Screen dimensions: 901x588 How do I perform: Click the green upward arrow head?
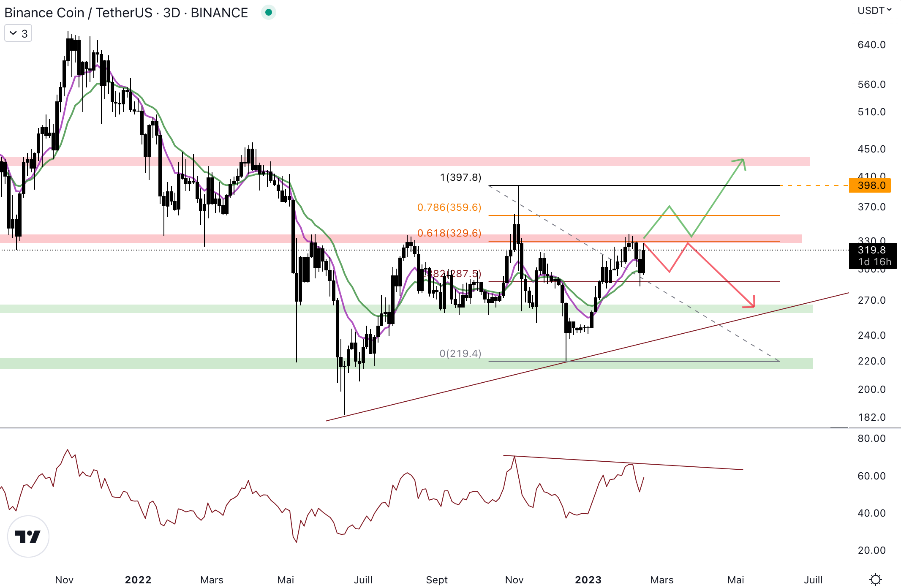(742, 161)
